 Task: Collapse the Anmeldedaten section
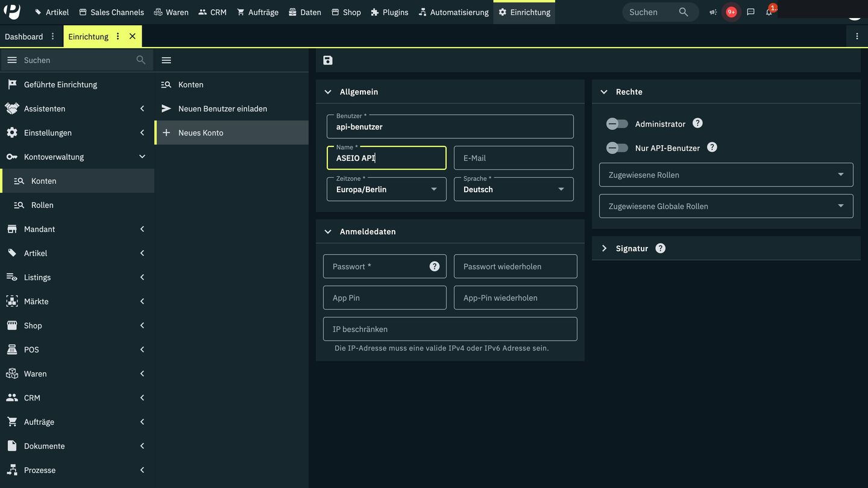pyautogui.click(x=328, y=231)
